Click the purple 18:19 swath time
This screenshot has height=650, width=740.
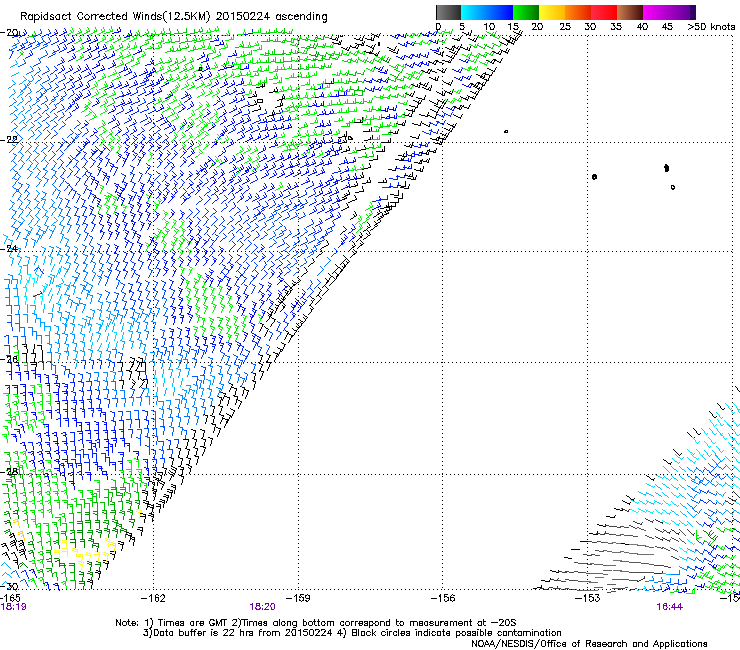[13, 607]
